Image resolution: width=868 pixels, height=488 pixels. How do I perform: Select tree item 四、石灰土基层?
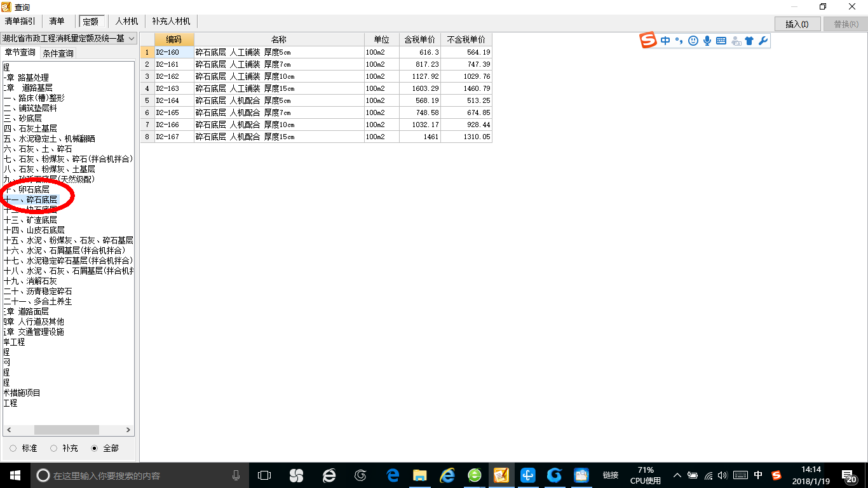[x=31, y=128]
